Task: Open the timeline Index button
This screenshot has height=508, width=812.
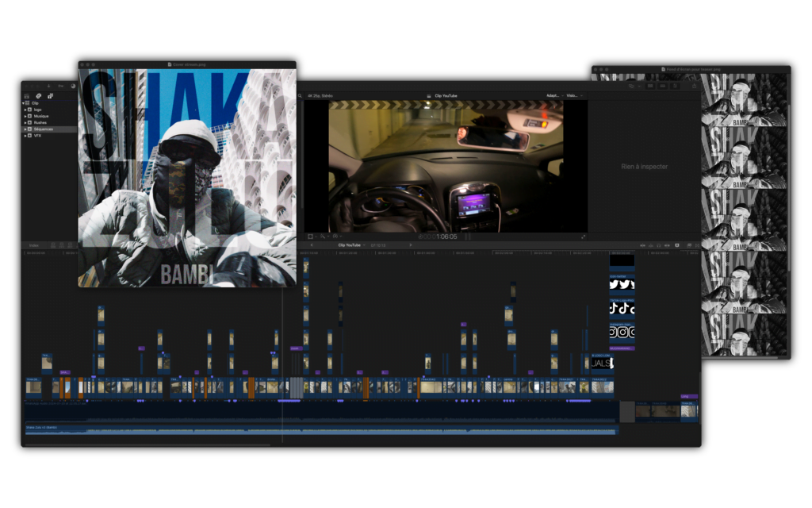Action: click(33, 245)
